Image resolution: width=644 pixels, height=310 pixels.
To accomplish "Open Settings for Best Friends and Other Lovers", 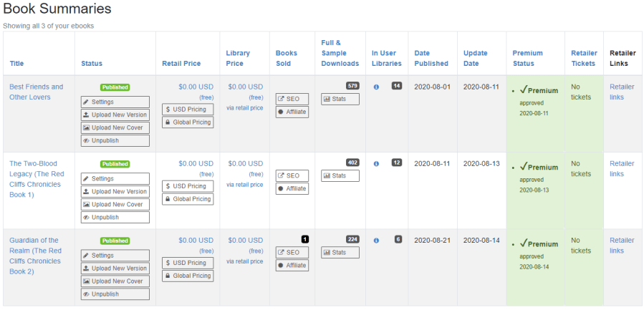I will 115,102.
